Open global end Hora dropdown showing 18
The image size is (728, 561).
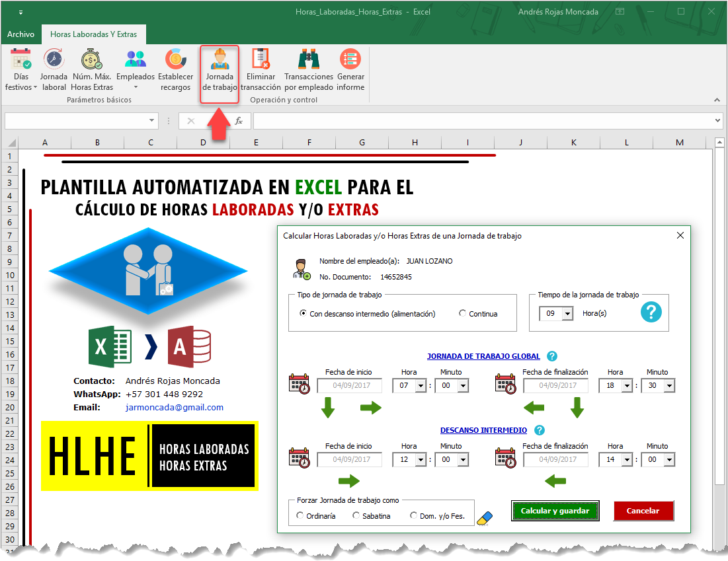point(627,386)
